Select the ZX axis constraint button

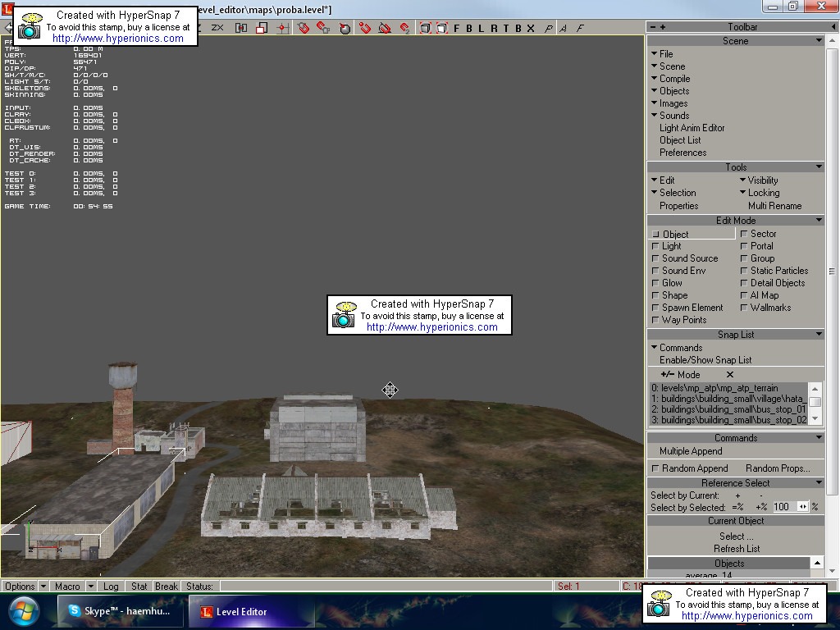point(217,28)
